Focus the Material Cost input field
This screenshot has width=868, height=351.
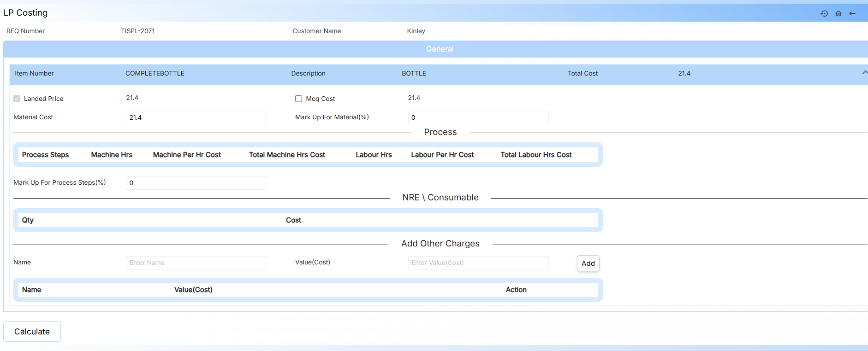click(x=196, y=117)
